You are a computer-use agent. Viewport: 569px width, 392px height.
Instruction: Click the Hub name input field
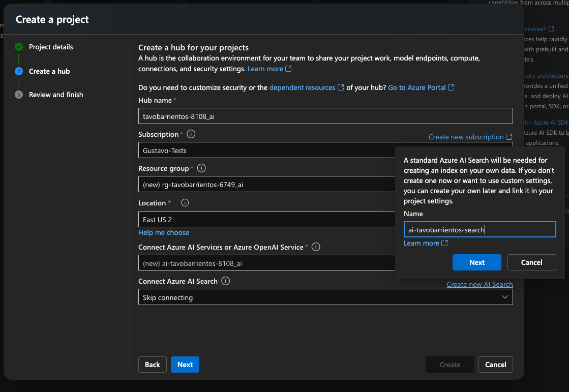coord(325,116)
